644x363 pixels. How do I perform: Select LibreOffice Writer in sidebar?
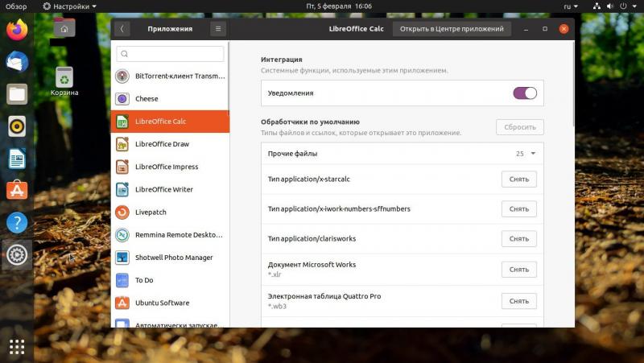tap(169, 190)
